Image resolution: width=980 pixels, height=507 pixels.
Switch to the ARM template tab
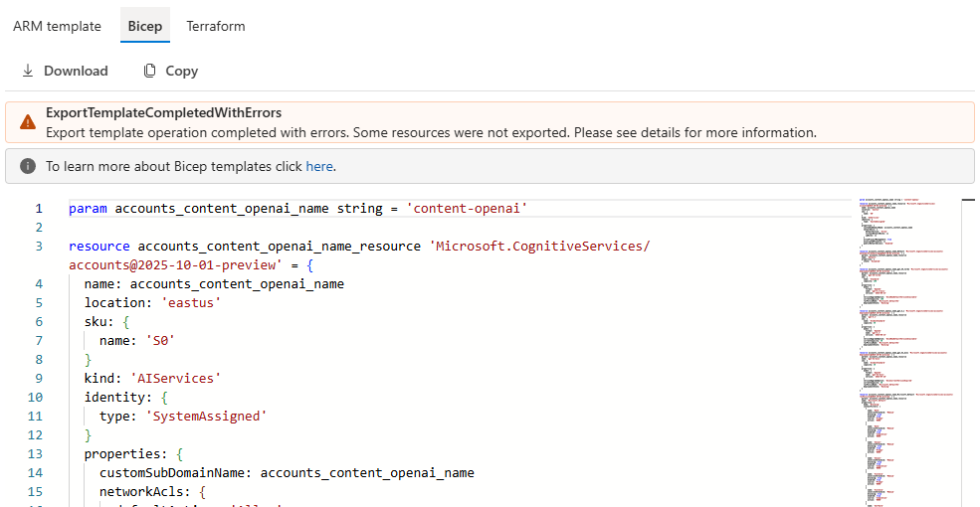[x=57, y=26]
